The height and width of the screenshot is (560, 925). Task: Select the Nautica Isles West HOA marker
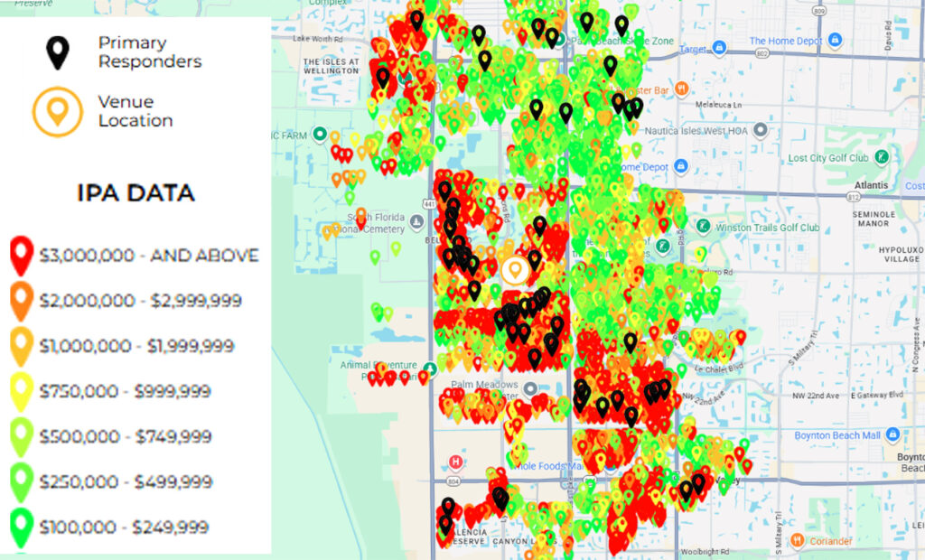(761, 131)
